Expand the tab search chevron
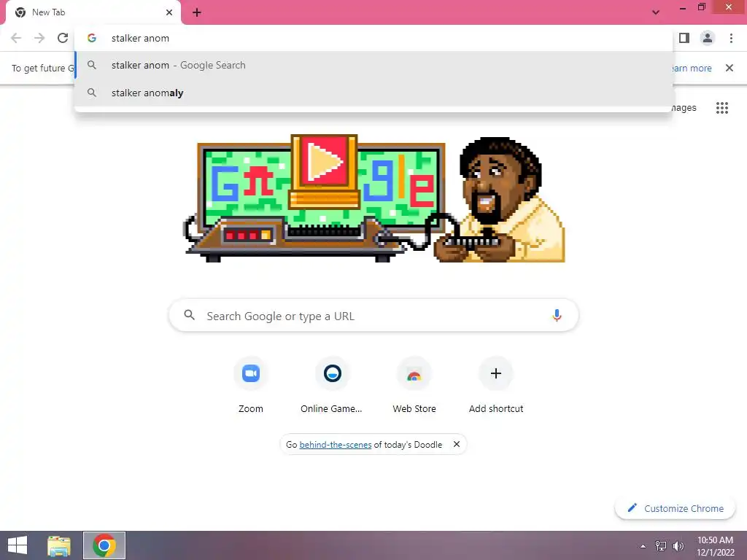This screenshot has height=560, width=747. click(656, 12)
